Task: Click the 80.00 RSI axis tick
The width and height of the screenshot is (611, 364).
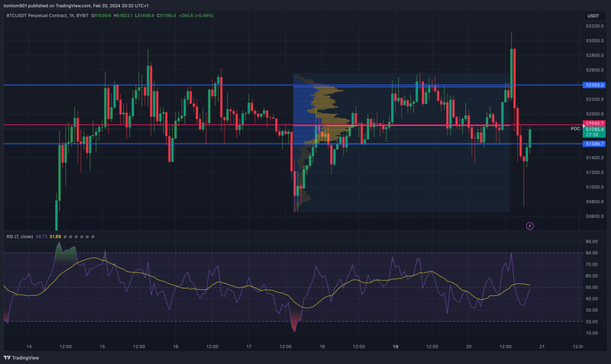Action: [x=591, y=253]
